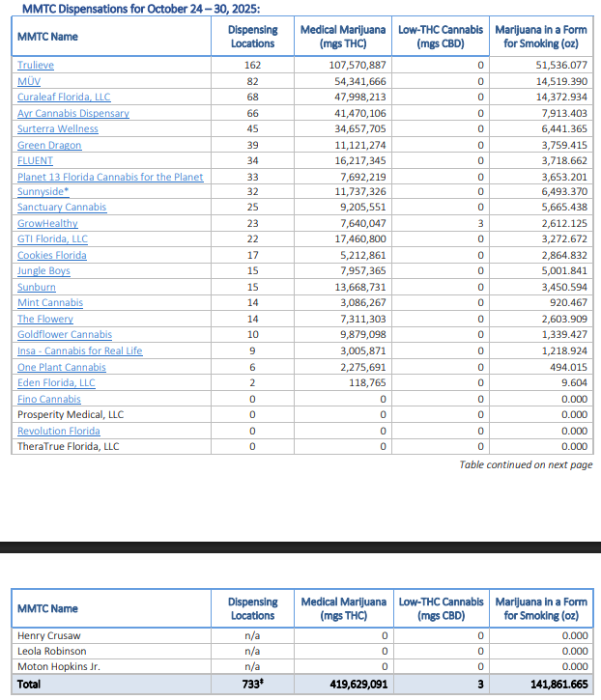Image resolution: width=601 pixels, height=700 pixels.
Task: Click the Sunburn hyperlink
Action: [37, 288]
